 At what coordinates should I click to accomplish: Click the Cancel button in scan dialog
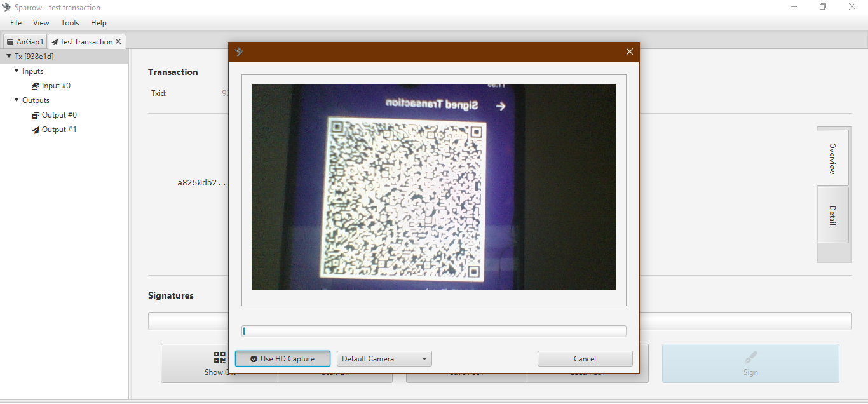(585, 359)
